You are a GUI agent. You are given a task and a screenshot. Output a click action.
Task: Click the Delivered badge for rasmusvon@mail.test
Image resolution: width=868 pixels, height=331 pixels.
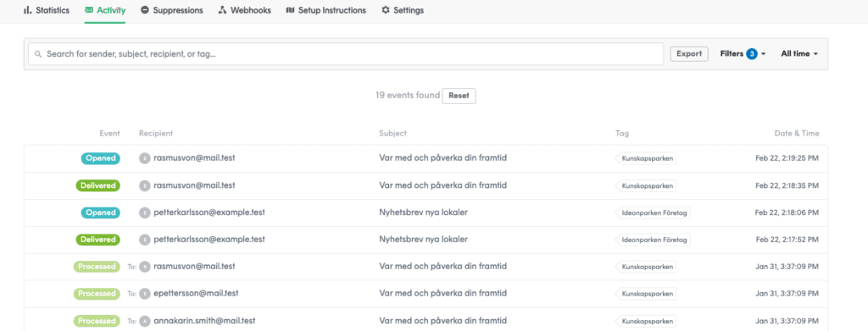(x=98, y=185)
